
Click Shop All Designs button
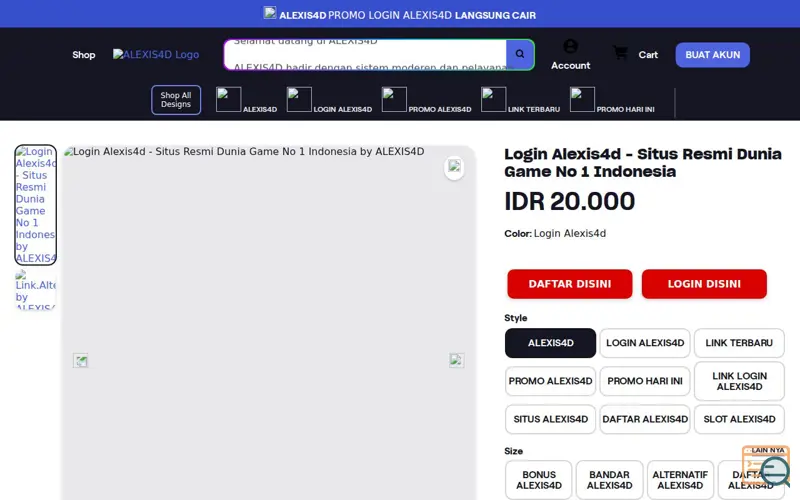click(x=176, y=100)
